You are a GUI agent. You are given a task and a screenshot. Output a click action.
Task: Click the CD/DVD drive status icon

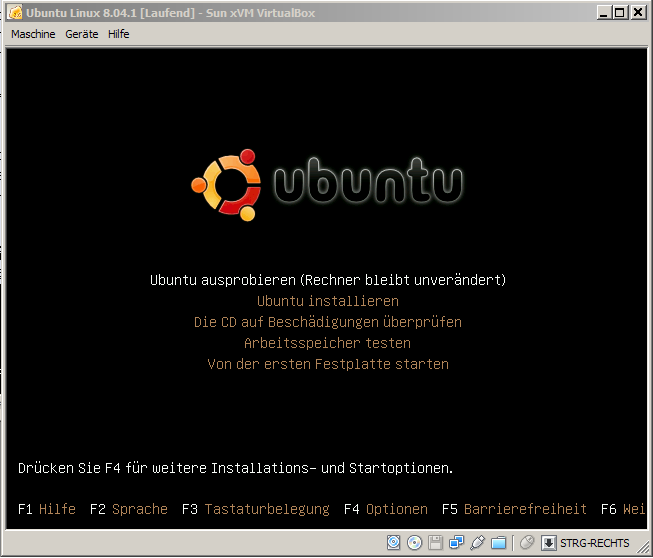click(x=414, y=542)
